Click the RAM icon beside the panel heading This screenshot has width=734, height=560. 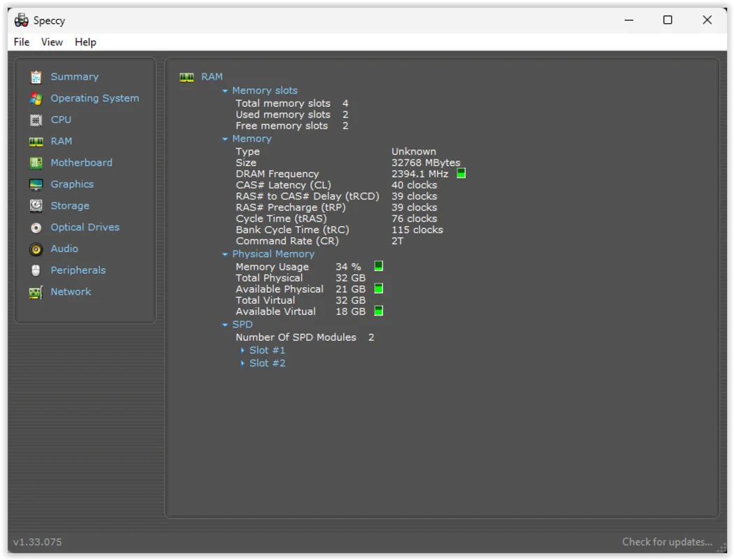(x=186, y=76)
